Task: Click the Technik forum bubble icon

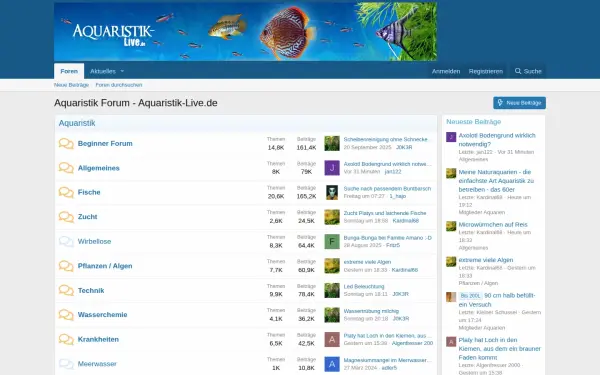Action: pos(66,290)
